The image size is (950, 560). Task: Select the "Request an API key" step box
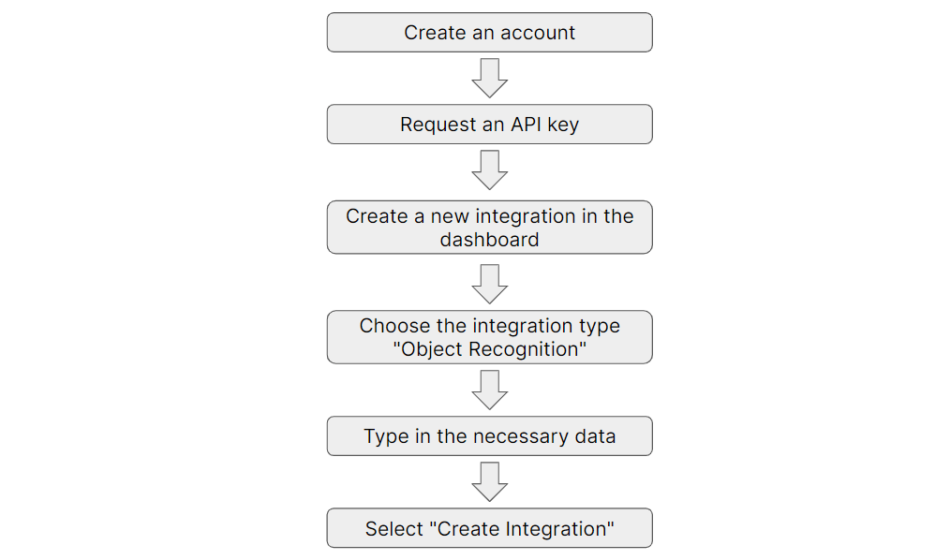coord(490,125)
